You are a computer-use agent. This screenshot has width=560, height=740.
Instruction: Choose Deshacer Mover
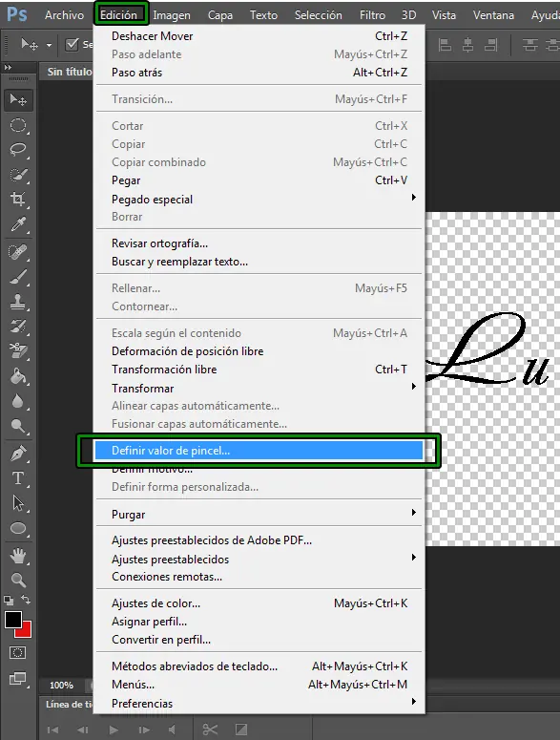[259, 36]
